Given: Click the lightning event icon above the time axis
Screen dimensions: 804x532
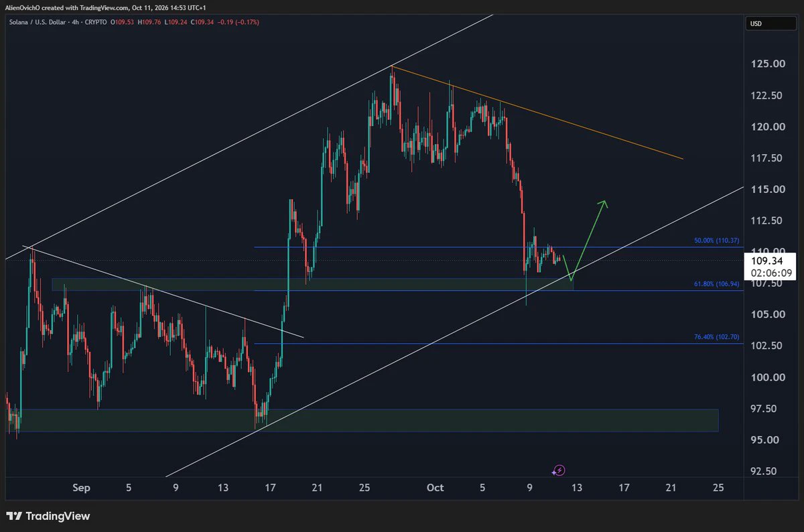Looking at the screenshot, I should pos(560,470).
